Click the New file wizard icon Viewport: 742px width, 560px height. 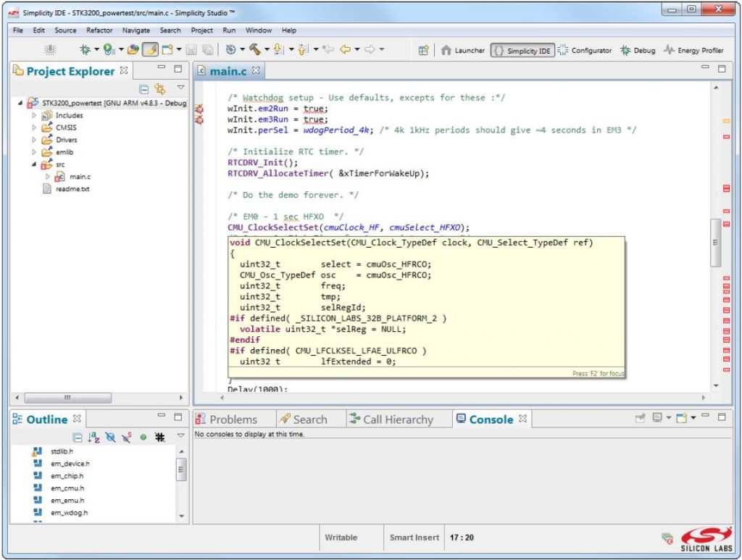point(167,49)
